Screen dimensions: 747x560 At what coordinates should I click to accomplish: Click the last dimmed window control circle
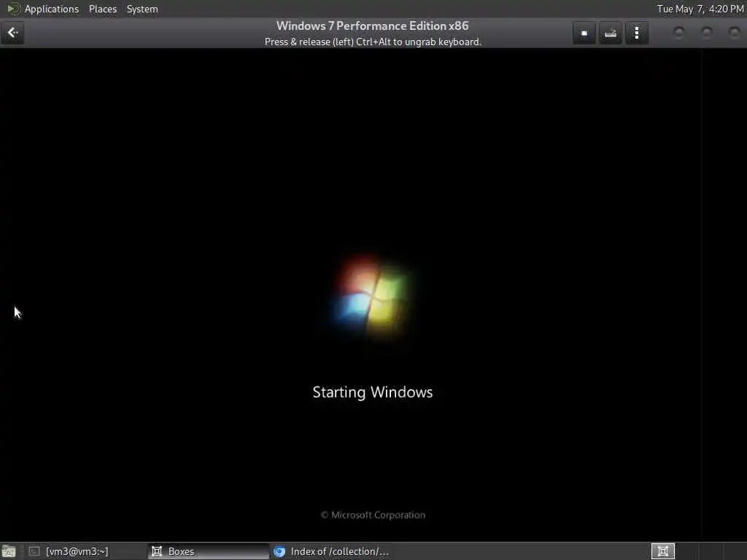(x=734, y=33)
